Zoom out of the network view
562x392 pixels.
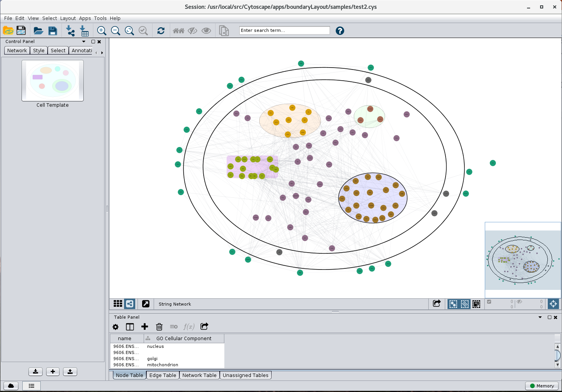tap(115, 31)
